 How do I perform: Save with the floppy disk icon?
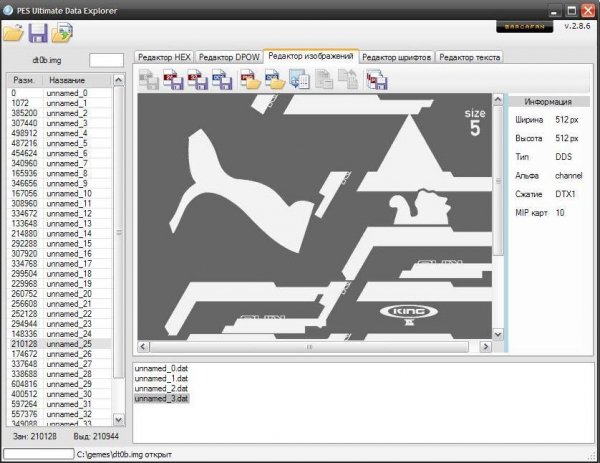click(x=38, y=33)
